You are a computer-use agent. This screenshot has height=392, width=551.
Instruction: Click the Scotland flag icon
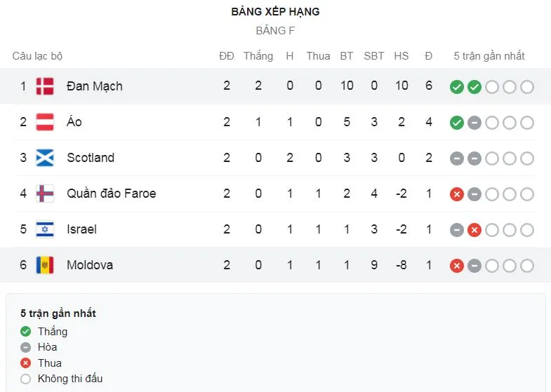tap(44, 158)
